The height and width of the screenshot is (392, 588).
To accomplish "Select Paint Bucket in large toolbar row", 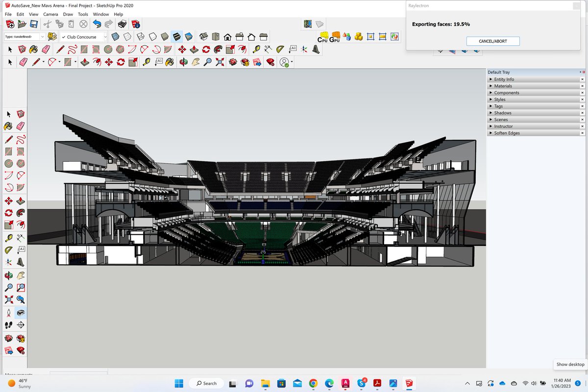I will point(34,49).
